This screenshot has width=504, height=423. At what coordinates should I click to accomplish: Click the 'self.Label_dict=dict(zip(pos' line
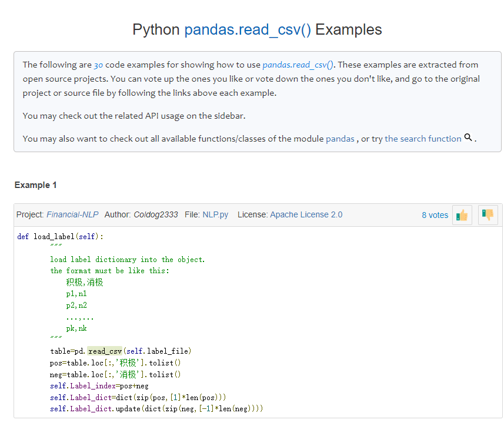[138, 397]
